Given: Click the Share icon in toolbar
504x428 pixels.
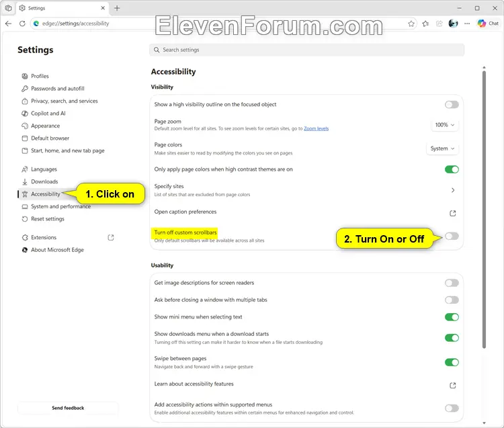Looking at the screenshot, I should 439,24.
